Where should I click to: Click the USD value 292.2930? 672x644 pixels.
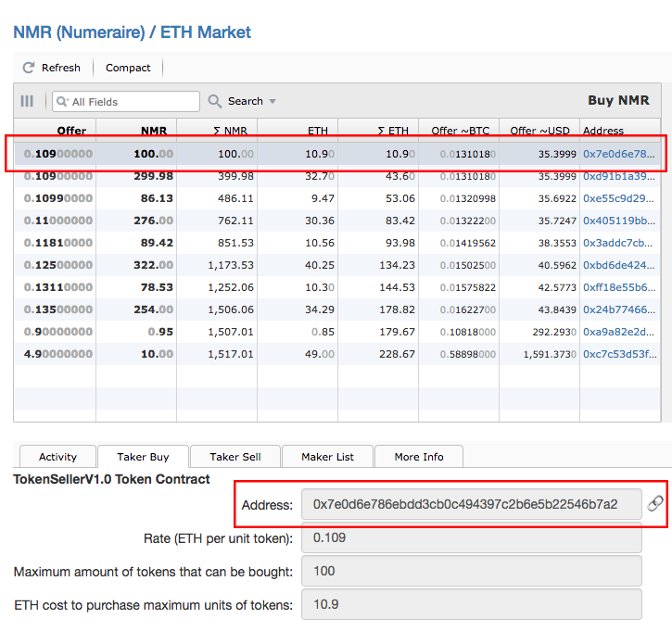554,332
